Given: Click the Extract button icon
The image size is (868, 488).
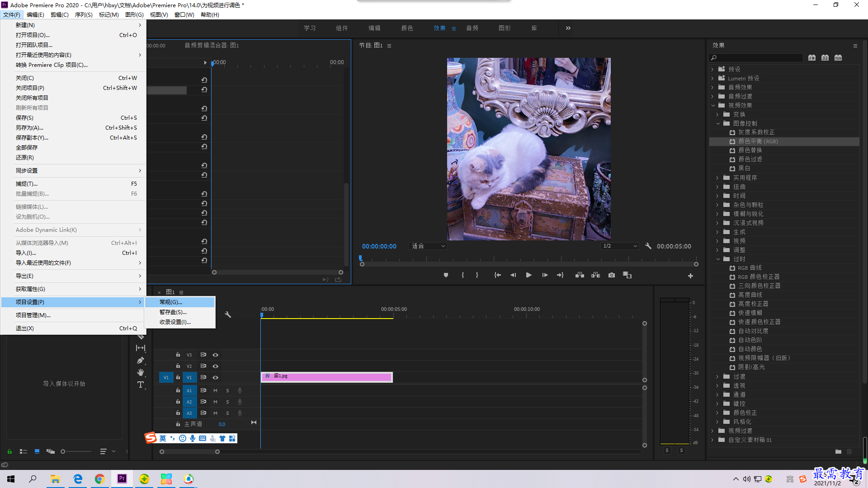Looking at the screenshot, I should pos(595,275).
